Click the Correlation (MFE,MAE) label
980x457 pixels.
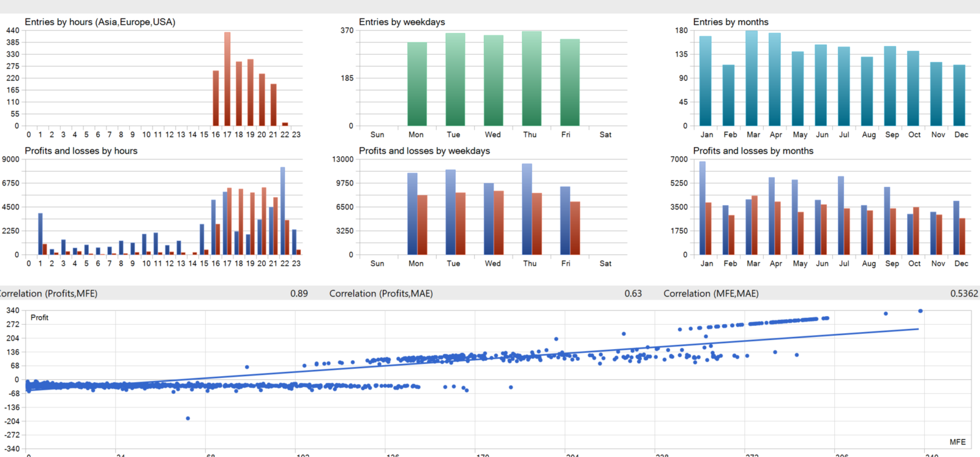[711, 293]
